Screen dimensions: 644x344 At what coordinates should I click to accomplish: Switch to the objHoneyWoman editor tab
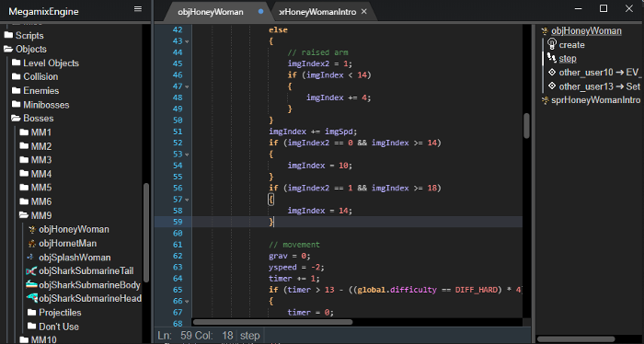pyautogui.click(x=211, y=12)
